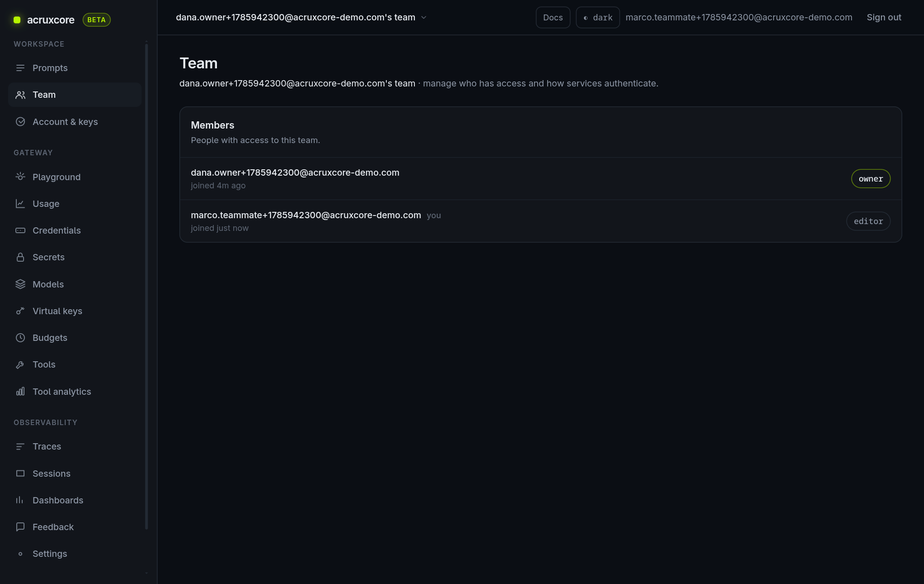924x584 pixels.
Task: Select the dana.owner member email
Action: (295, 172)
